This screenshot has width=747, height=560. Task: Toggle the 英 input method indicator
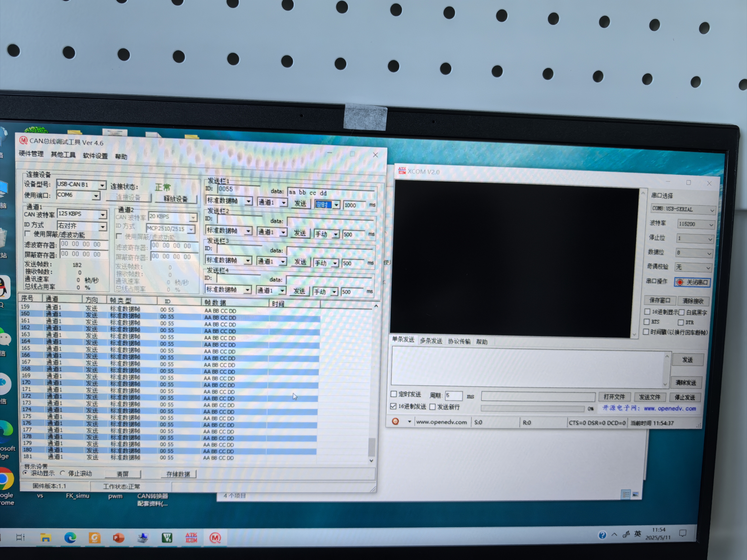[638, 534]
